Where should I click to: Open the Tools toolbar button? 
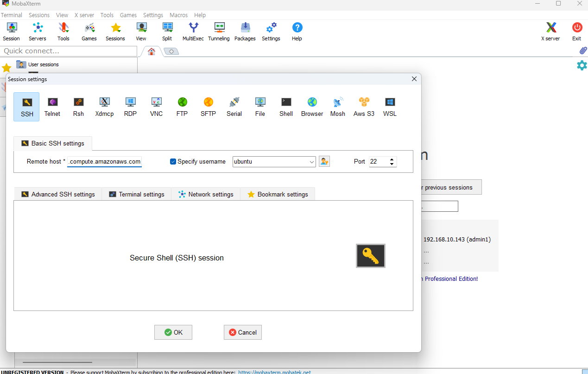tap(63, 32)
